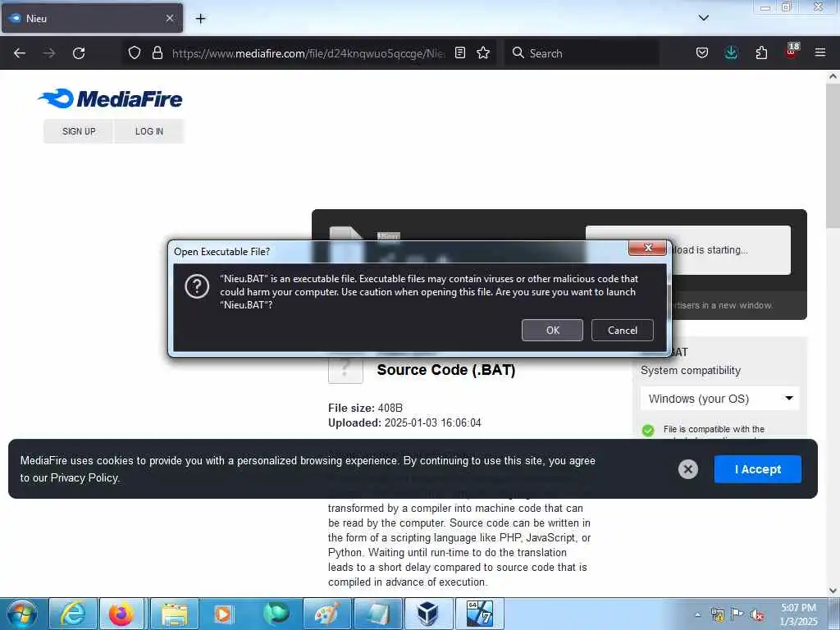The height and width of the screenshot is (630, 840).
Task: Click the muted volume tray icon
Action: (x=757, y=614)
